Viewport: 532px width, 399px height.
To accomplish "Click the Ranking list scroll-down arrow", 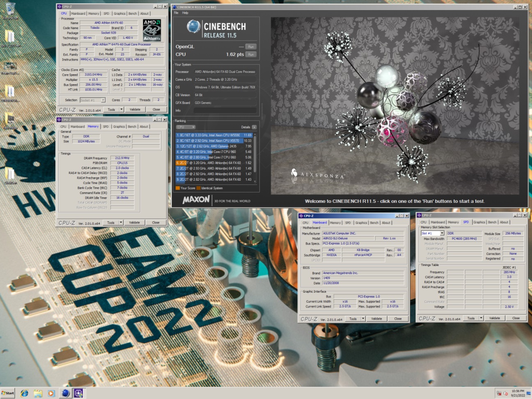I will [x=255, y=181].
